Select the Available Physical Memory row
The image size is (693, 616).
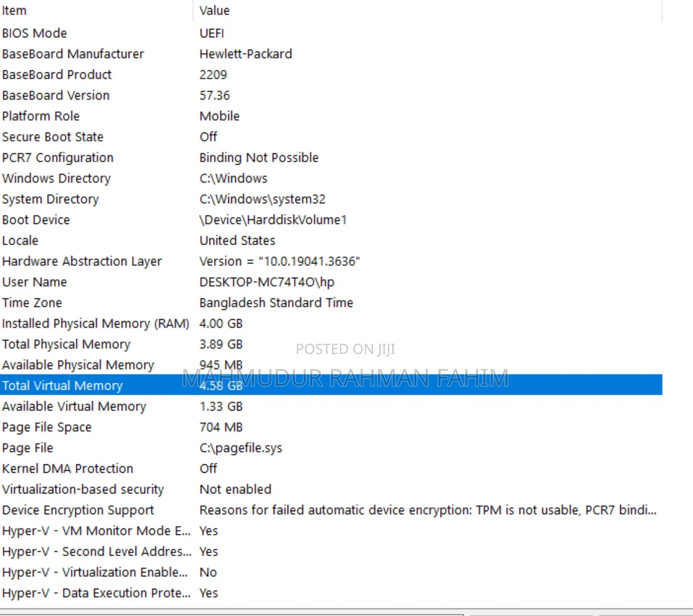point(78,365)
